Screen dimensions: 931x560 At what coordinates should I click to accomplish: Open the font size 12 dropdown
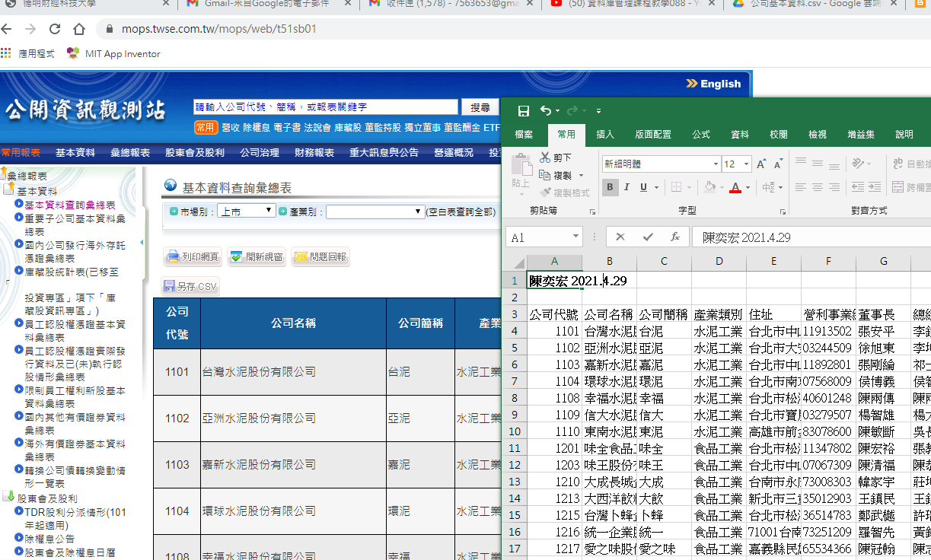(x=747, y=164)
